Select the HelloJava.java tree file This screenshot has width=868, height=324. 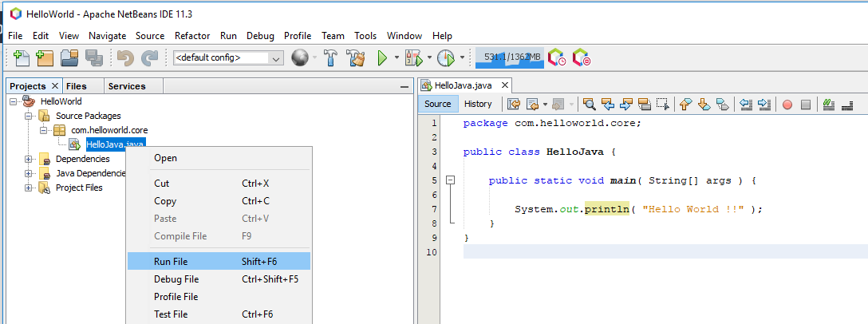click(116, 144)
